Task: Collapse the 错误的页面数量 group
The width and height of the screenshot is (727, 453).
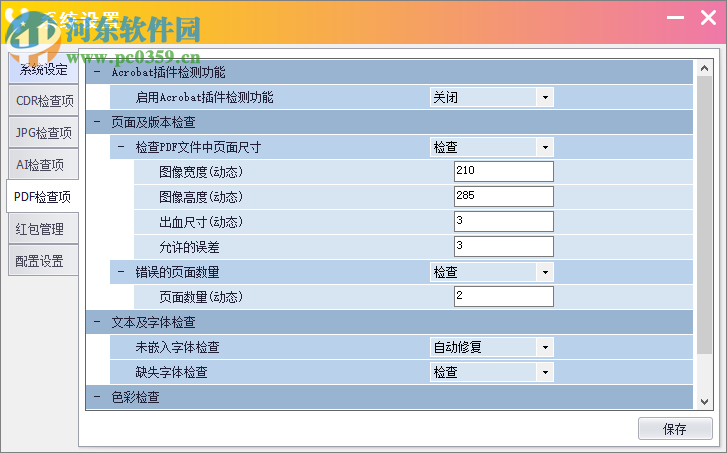Action: [121, 272]
